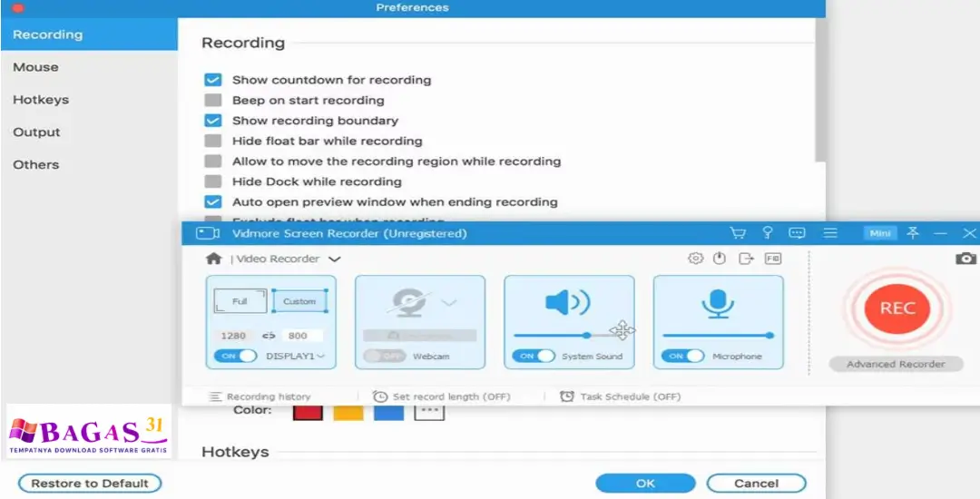Open the Others preferences tab
Image resolution: width=980 pixels, height=499 pixels.
point(89,164)
